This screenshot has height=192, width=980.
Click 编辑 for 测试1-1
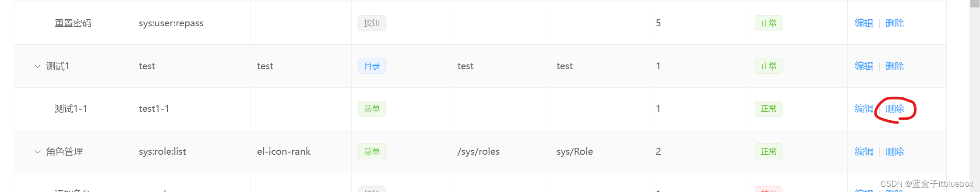[x=864, y=109]
